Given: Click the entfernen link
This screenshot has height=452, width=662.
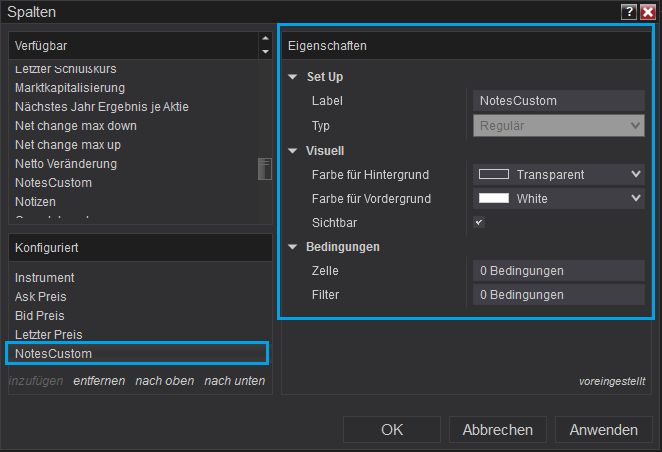Looking at the screenshot, I should (x=99, y=381).
